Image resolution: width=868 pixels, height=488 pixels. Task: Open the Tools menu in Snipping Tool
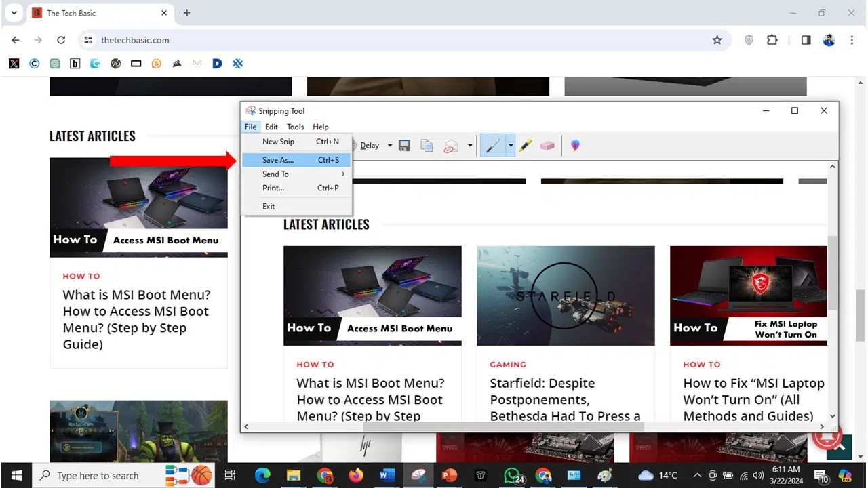click(x=295, y=127)
